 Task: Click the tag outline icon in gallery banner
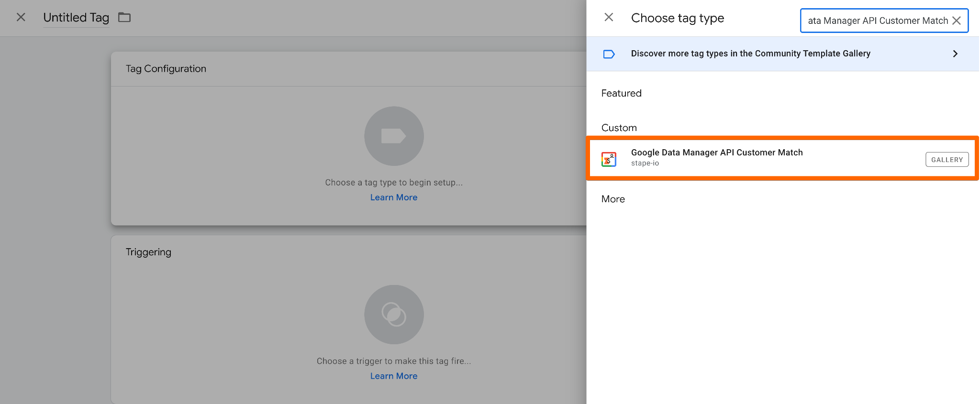tap(609, 54)
